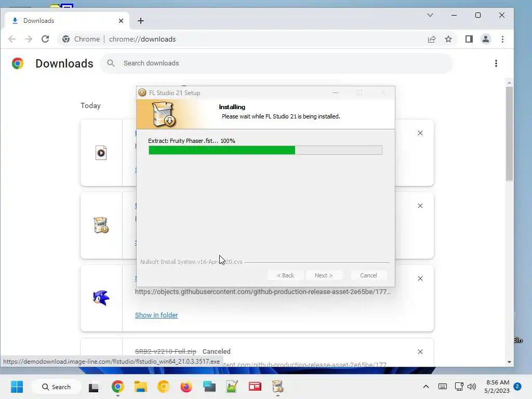Click the volume speaker tray icon
The width and height of the screenshot is (532, 399).
pyautogui.click(x=472, y=387)
